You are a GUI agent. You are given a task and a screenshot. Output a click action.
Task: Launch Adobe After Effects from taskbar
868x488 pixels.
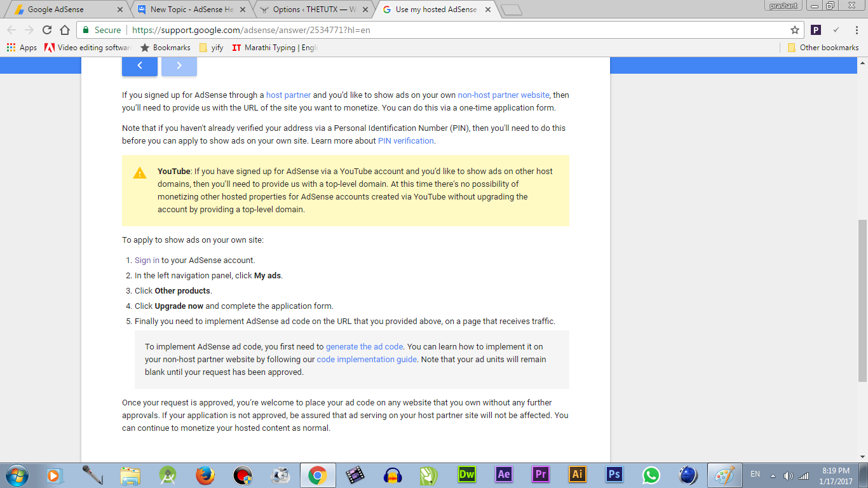tap(504, 475)
